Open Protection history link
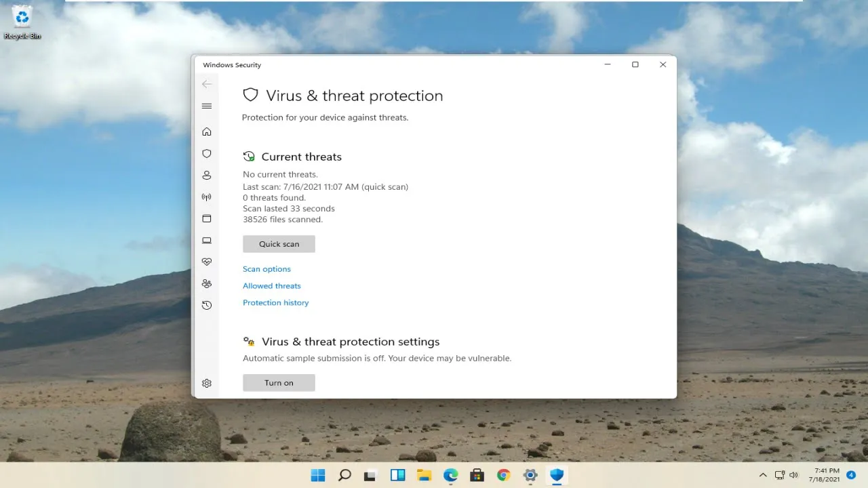 [275, 303]
